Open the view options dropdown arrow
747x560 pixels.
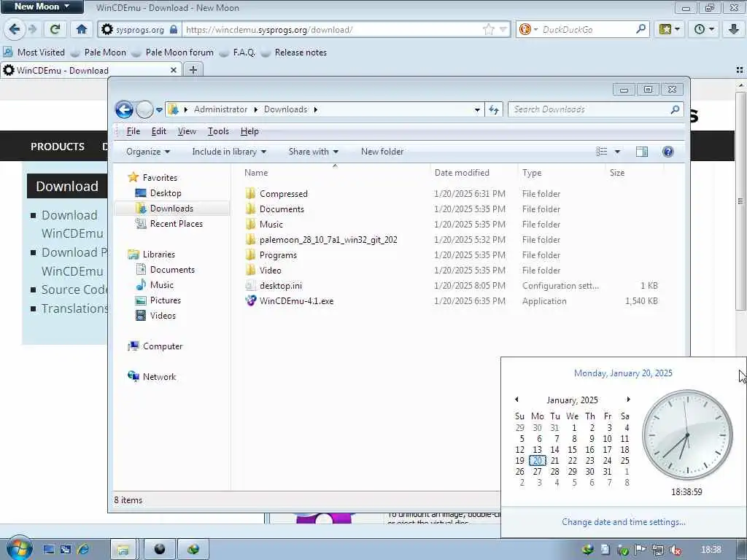[617, 152]
